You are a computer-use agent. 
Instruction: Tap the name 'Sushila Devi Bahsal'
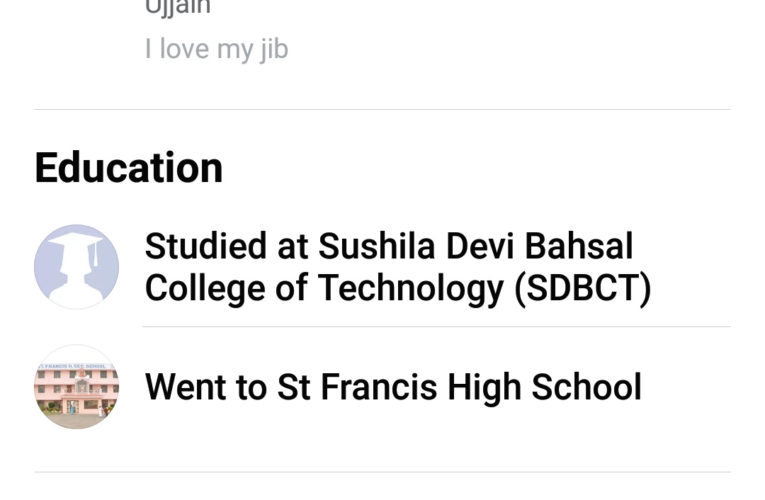click(476, 246)
